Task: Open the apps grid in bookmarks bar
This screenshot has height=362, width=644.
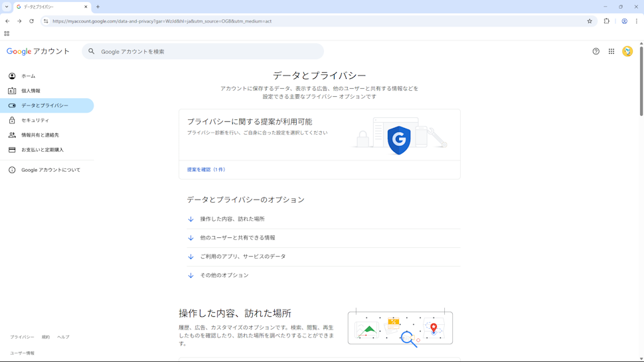Action: (x=7, y=34)
